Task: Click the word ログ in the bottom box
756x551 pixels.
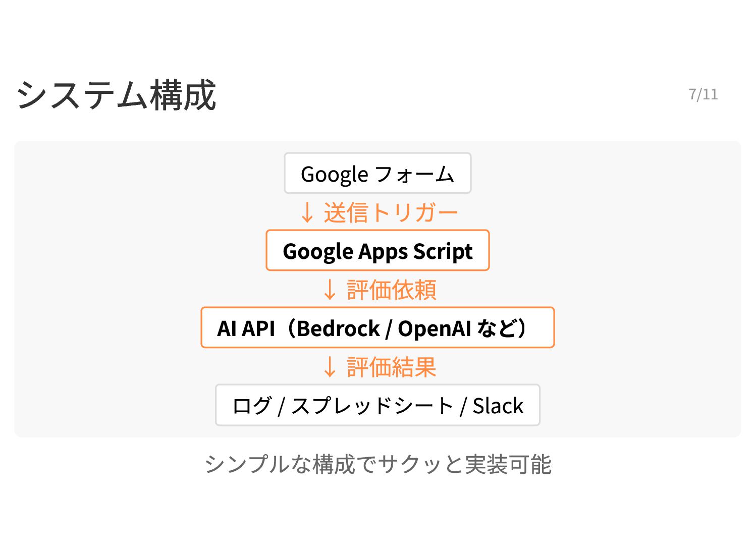Action: coord(252,406)
